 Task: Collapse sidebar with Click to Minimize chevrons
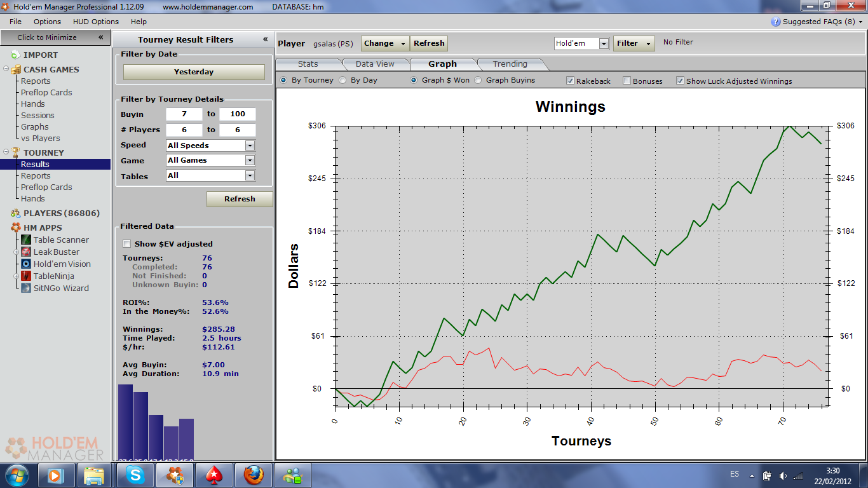pyautogui.click(x=100, y=37)
